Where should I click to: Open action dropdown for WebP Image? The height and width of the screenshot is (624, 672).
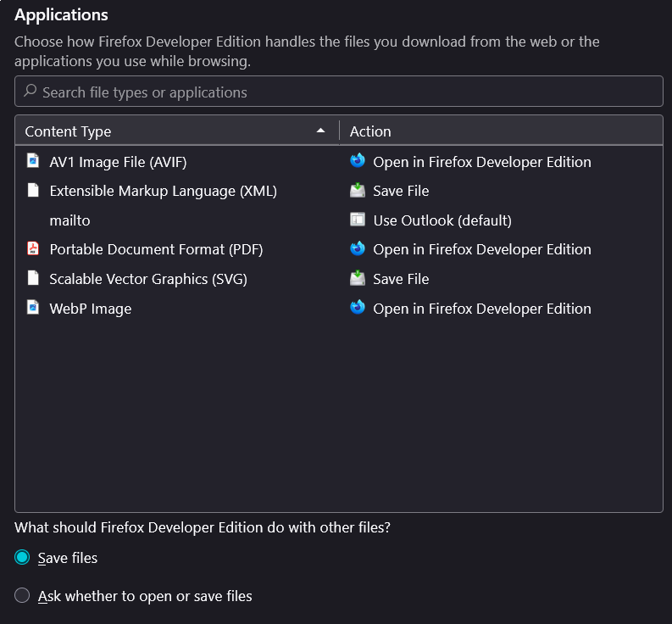[x=501, y=309]
